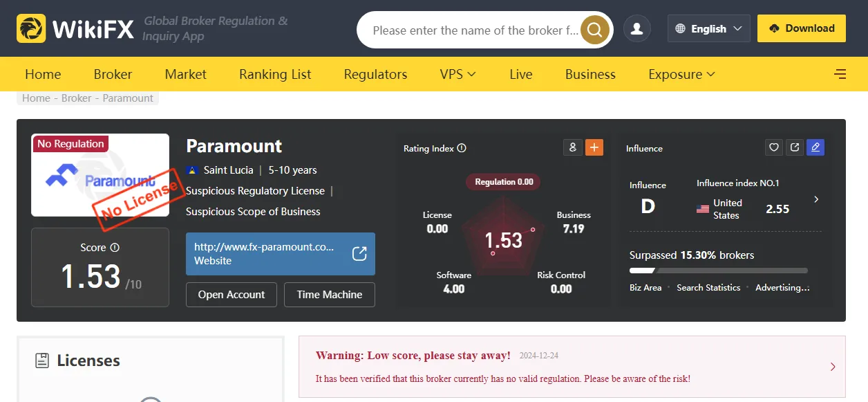868x402 pixels.
Task: Select Regulators in the navigation bar
Action: (x=375, y=74)
